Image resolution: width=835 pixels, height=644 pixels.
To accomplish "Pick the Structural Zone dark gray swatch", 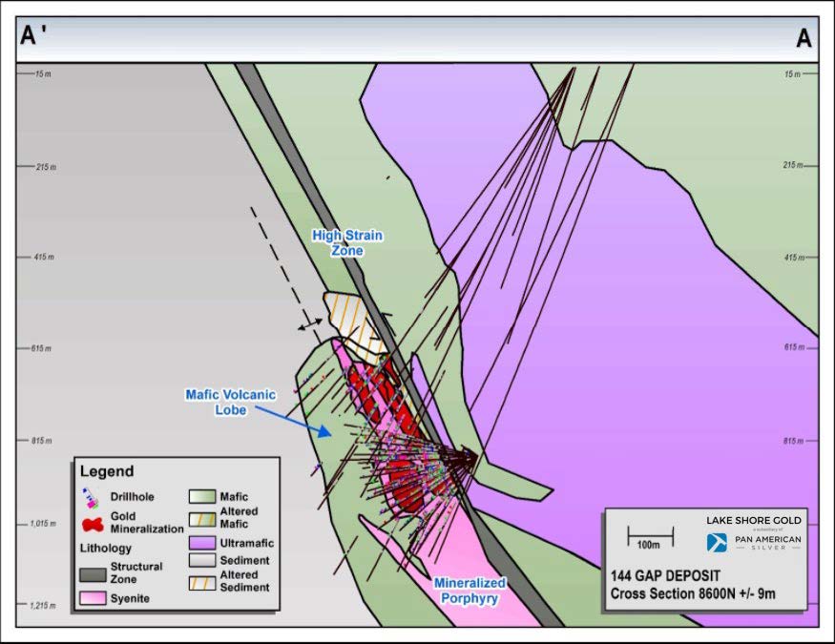I will (93, 572).
